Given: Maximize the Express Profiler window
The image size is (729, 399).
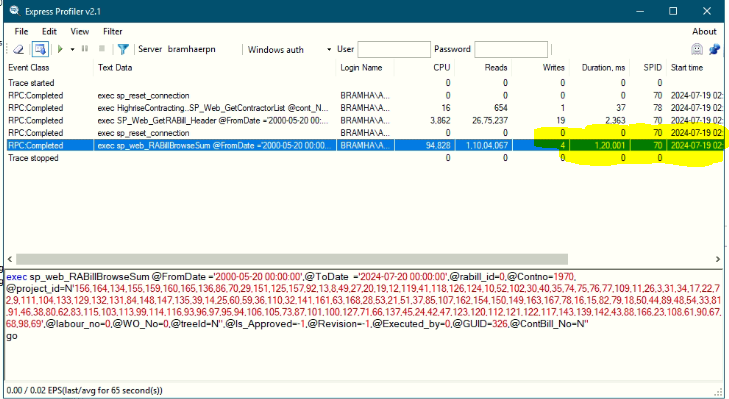Looking at the screenshot, I should click(673, 11).
